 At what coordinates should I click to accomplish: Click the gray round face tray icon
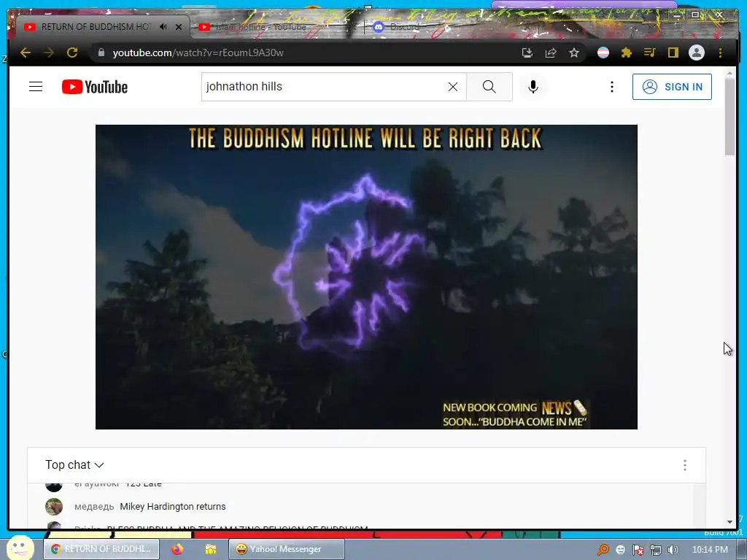tap(620, 550)
